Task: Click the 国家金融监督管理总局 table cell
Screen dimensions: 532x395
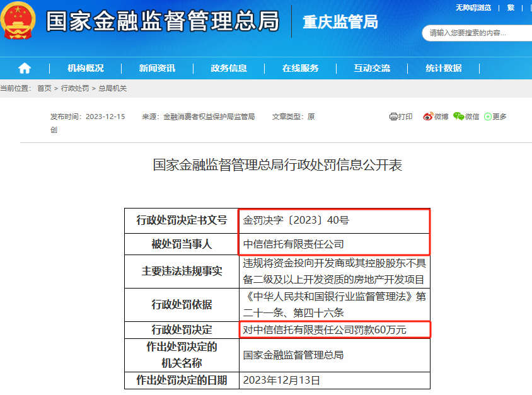Action: point(334,355)
